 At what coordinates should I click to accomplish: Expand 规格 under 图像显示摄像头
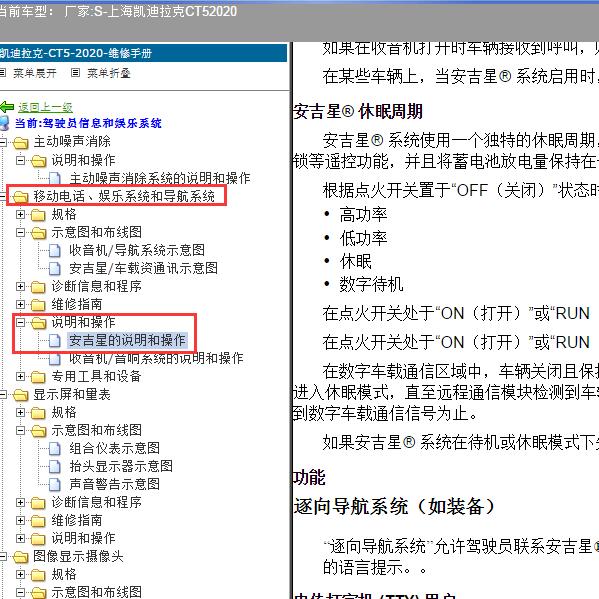[20, 574]
